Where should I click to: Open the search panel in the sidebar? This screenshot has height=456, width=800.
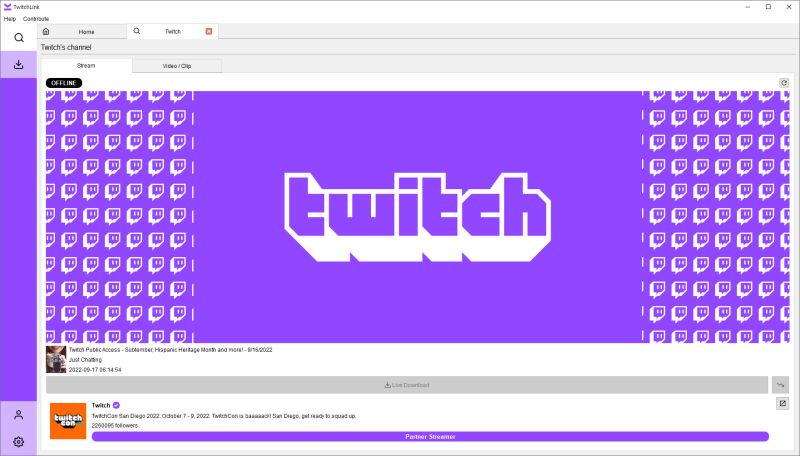tap(18, 38)
